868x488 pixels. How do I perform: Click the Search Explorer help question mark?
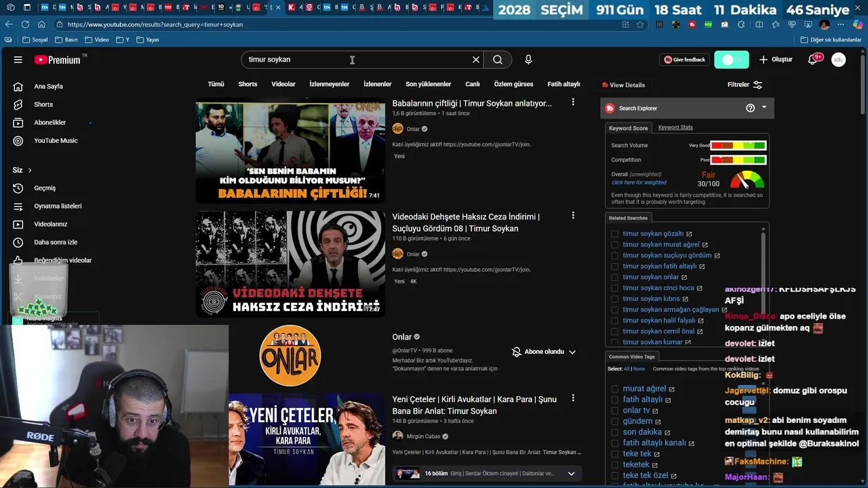point(750,108)
